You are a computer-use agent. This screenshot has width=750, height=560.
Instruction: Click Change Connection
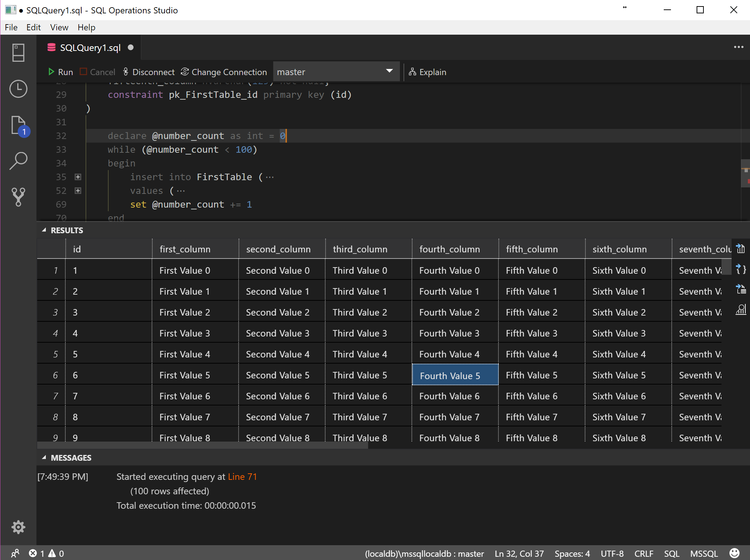(224, 72)
